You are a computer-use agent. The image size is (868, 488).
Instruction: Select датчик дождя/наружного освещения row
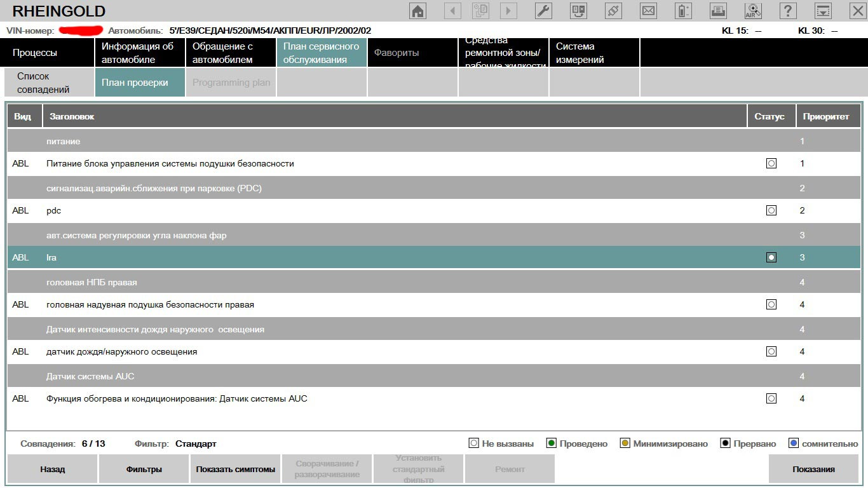pyautogui.click(x=434, y=351)
